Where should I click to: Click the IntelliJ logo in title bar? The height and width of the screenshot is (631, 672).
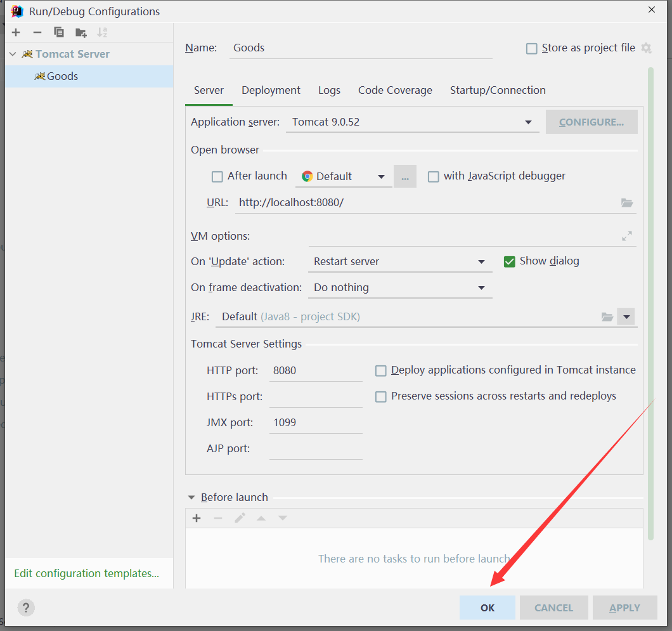tap(17, 11)
